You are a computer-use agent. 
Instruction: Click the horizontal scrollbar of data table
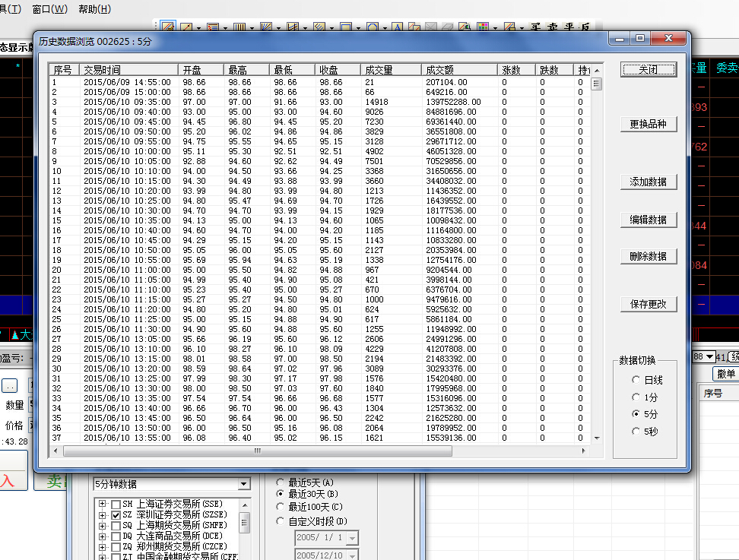click(319, 451)
